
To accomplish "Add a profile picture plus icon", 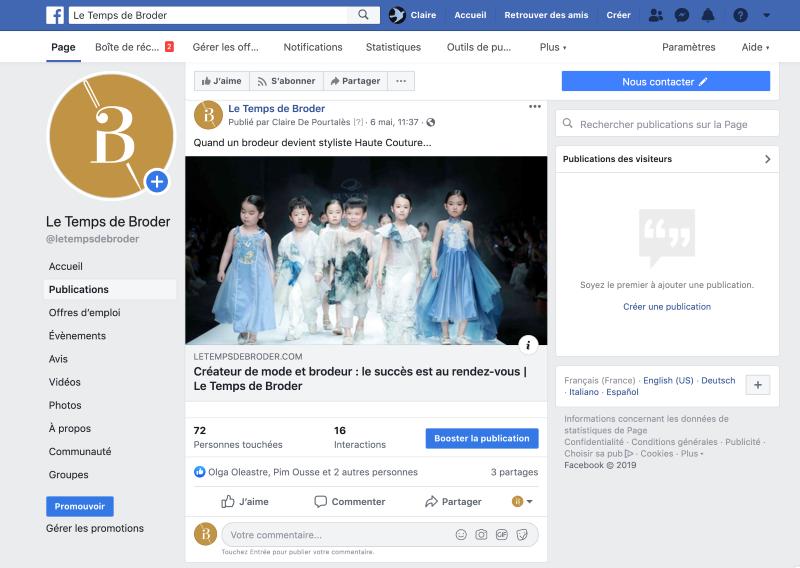I will (x=157, y=182).
